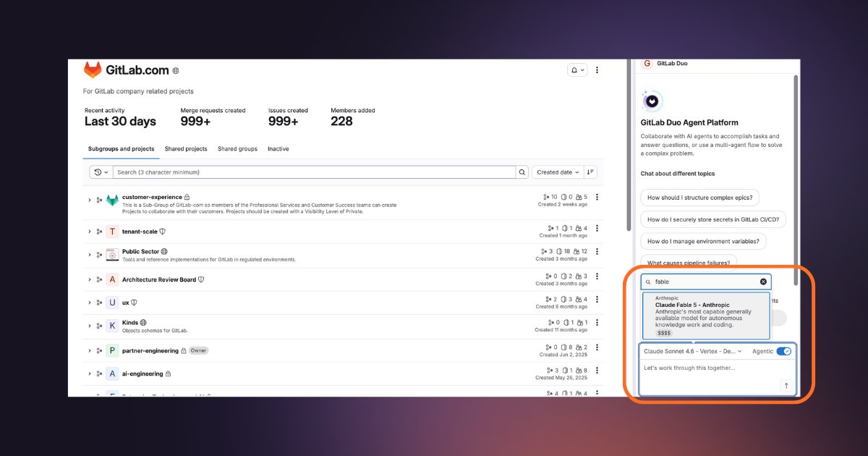The image size is (868, 456).
Task: Click the partner-engineering P avatar
Action: point(112,350)
